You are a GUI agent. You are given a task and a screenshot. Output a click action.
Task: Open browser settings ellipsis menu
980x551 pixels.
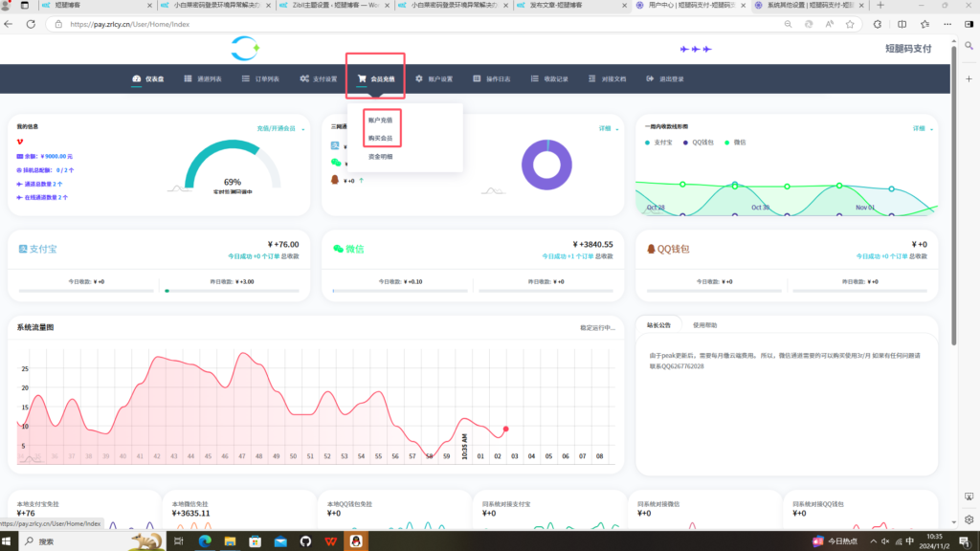click(947, 24)
